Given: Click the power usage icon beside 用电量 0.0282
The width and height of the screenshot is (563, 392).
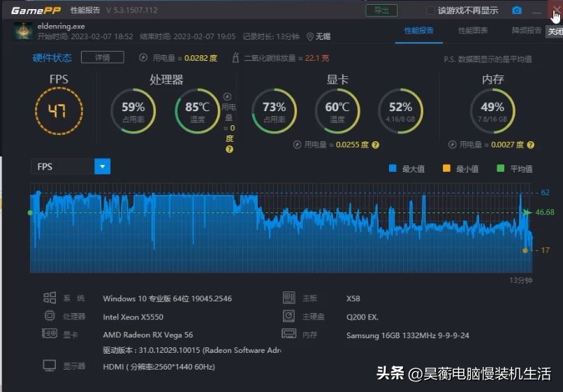Looking at the screenshot, I should pos(143,57).
